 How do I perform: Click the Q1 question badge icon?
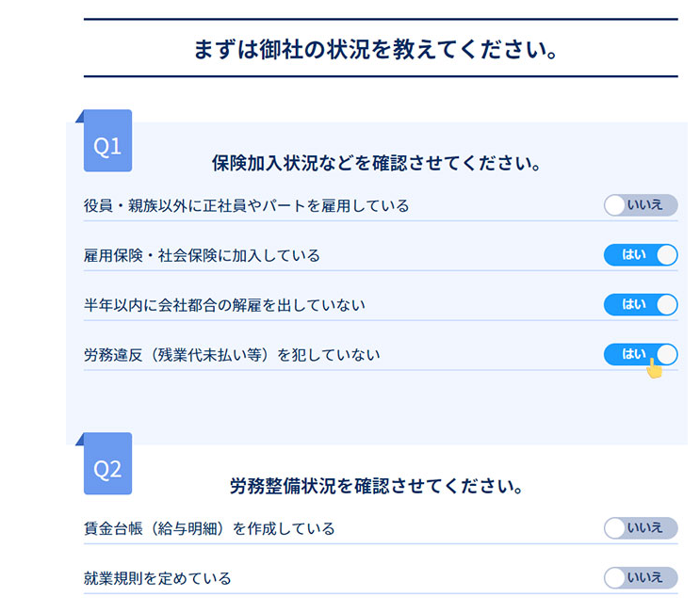click(x=107, y=140)
